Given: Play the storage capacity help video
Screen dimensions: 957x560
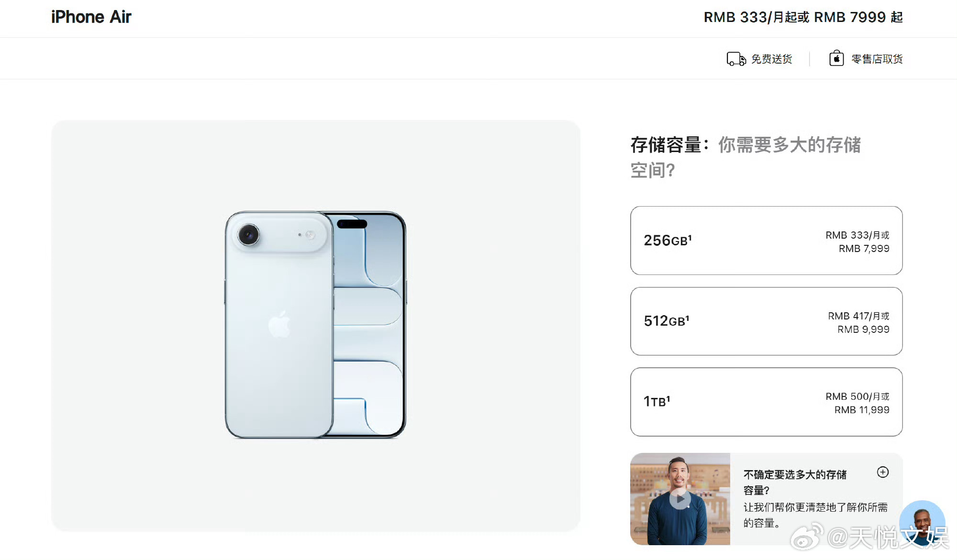Looking at the screenshot, I should 680,499.
